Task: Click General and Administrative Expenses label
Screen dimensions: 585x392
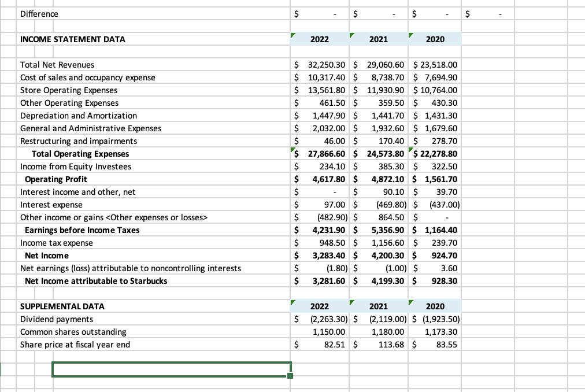Action: (91, 128)
